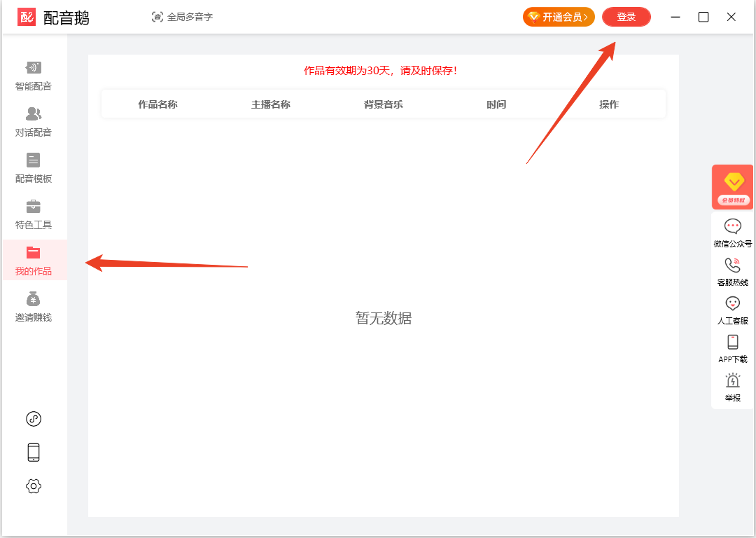Click the red 登录 login button

click(x=626, y=17)
